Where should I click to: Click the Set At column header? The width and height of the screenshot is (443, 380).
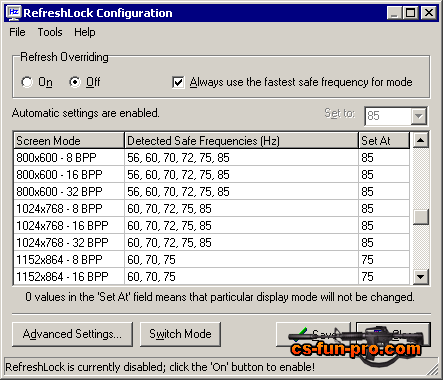coord(384,141)
